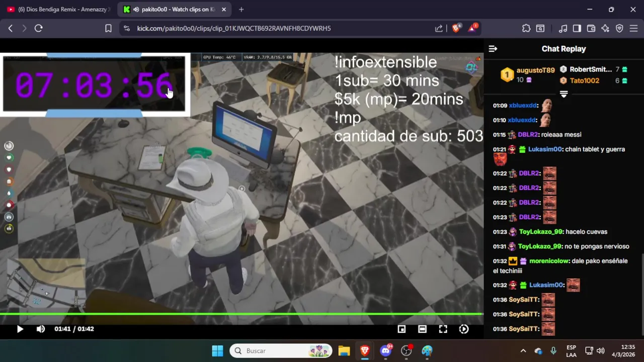Toggle the browser sidebar panel

pos(577,28)
